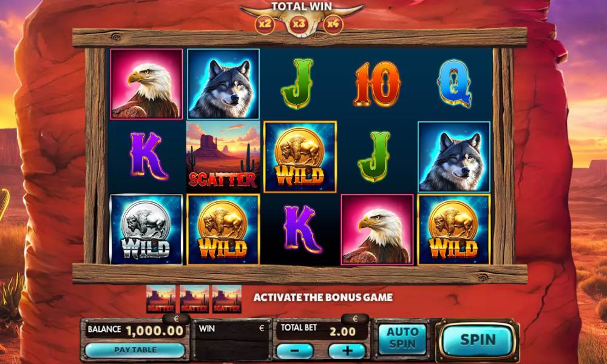Click the green J in top row

coord(297,84)
